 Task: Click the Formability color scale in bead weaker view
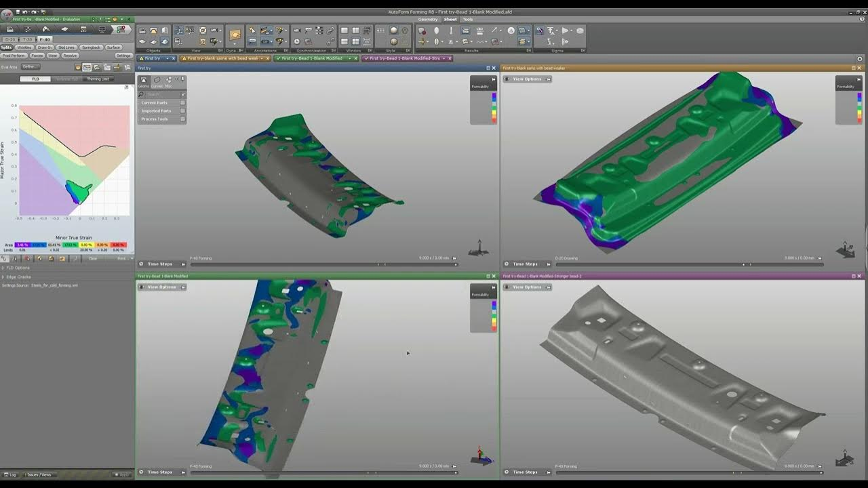point(859,107)
